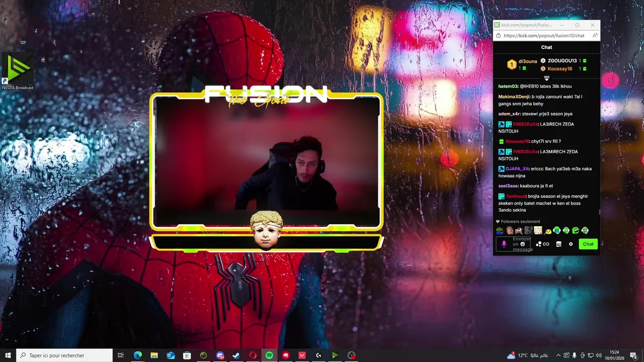The height and width of the screenshot is (362, 644).
Task: Click the points infinity icon in chat
Action: (543, 244)
